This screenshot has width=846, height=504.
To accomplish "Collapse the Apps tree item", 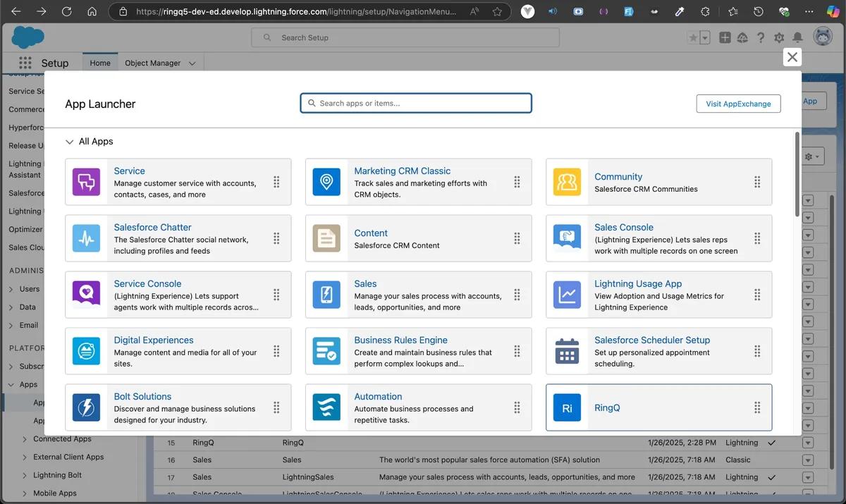I will point(11,385).
